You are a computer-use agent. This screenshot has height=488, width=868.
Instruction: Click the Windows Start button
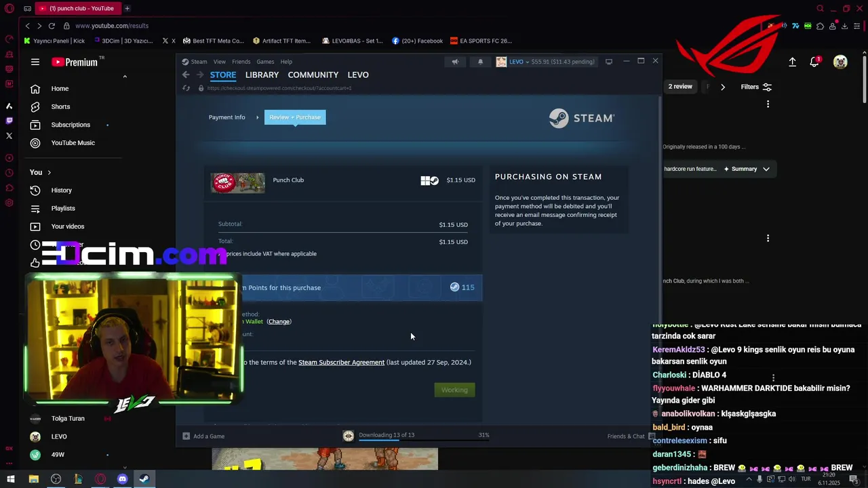click(x=10, y=479)
